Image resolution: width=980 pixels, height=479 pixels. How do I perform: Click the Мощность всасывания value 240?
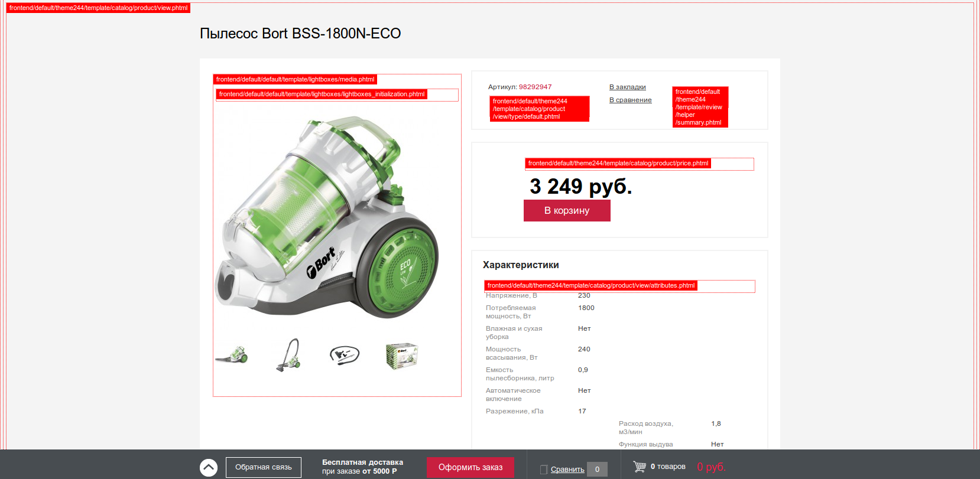[x=584, y=349]
